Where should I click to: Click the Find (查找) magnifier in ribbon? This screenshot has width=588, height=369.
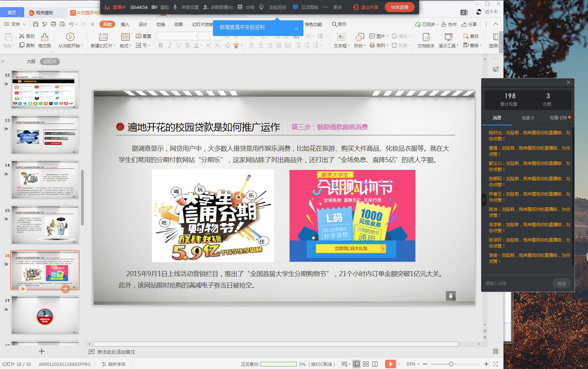[x=471, y=36]
